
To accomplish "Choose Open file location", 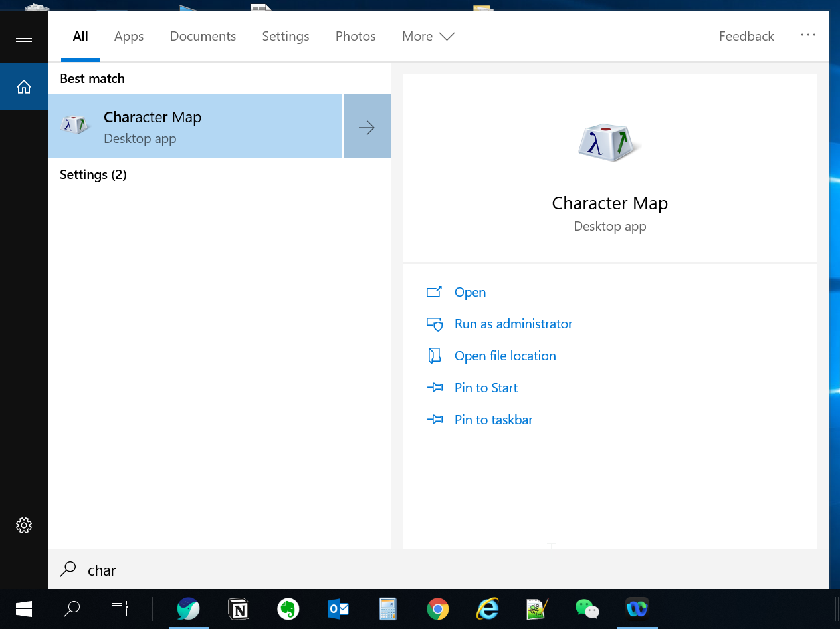I will 505,356.
